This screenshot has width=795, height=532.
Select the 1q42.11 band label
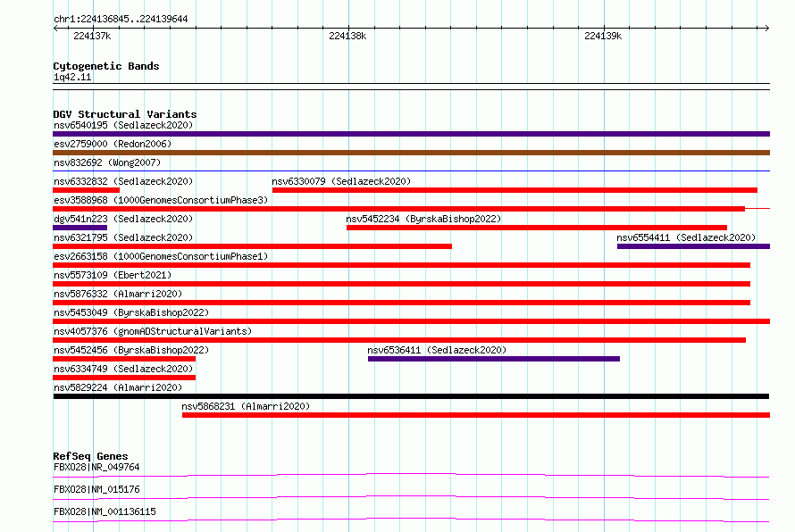pos(72,77)
